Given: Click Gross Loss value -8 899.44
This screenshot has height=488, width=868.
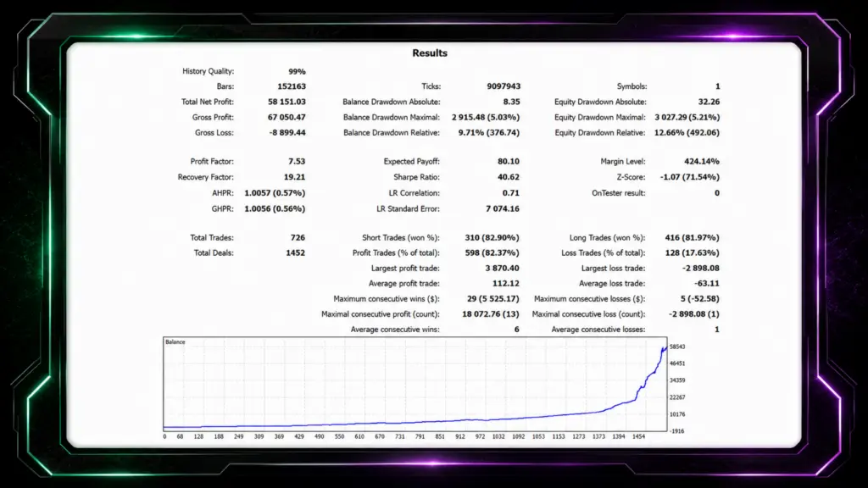Looking at the screenshot, I should [287, 133].
